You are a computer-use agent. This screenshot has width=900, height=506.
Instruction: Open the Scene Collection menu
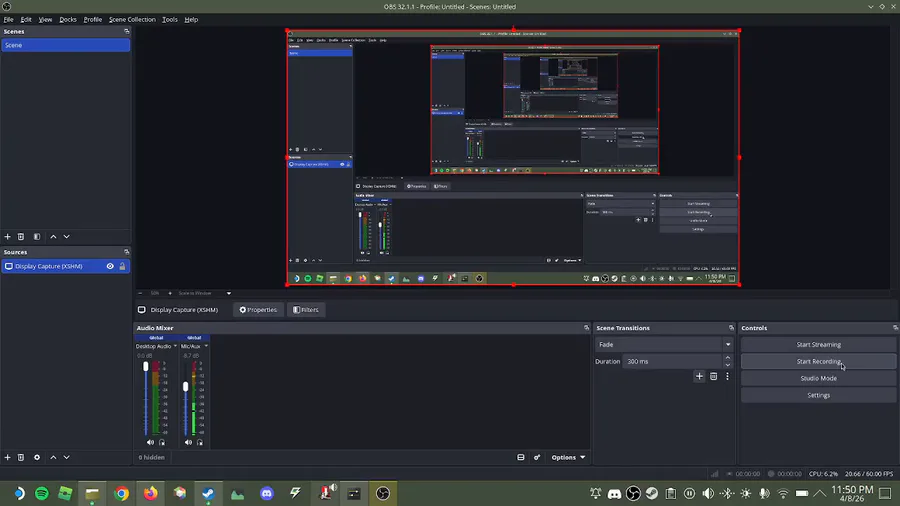click(x=132, y=20)
